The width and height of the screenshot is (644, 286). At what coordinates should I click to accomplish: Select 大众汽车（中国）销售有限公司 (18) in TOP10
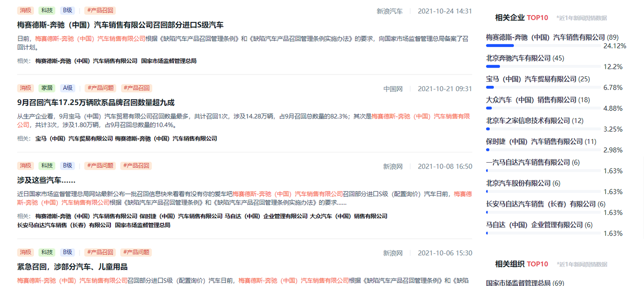[x=538, y=100]
